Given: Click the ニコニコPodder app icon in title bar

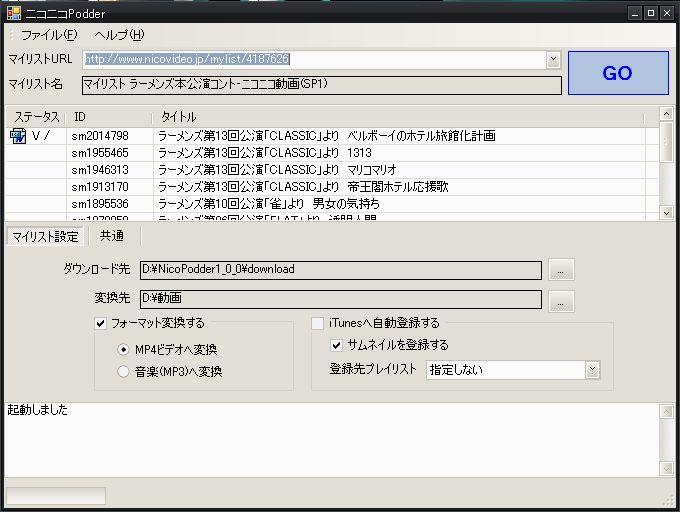Looking at the screenshot, I should (13, 13).
